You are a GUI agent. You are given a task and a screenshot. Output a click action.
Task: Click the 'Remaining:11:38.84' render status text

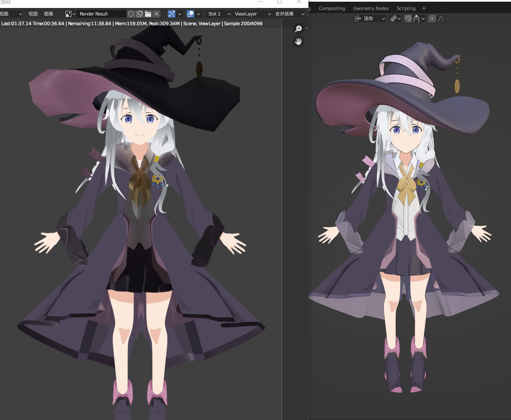(x=89, y=23)
